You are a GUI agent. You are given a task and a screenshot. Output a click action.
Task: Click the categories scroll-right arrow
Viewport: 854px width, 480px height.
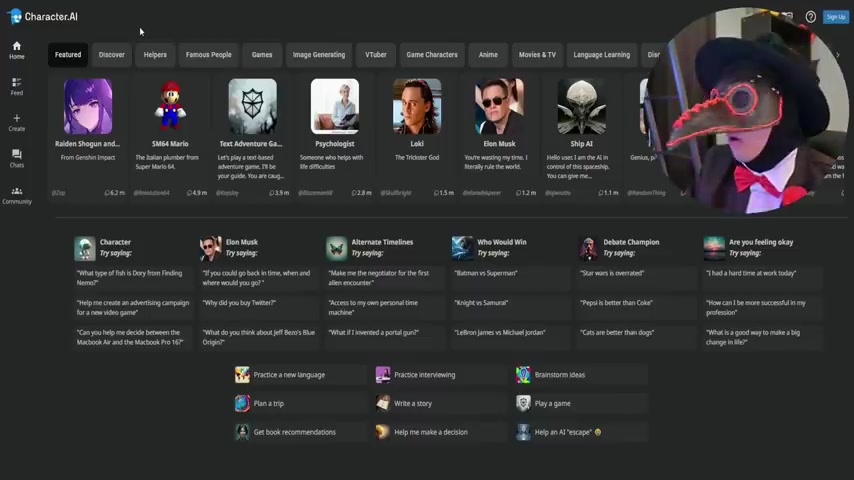tap(838, 55)
